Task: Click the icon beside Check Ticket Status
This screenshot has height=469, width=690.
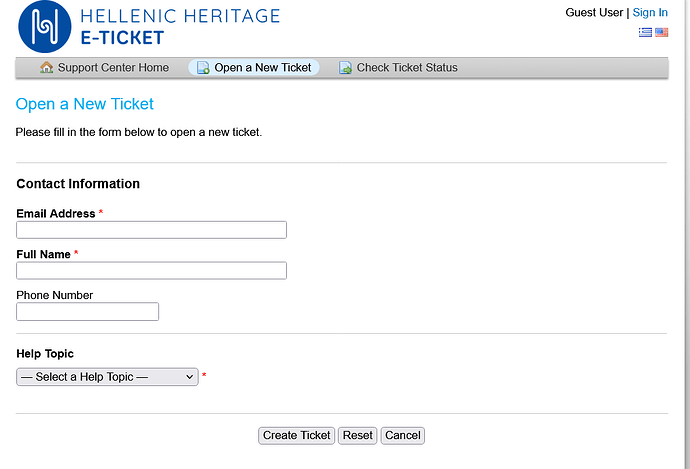Action: [x=345, y=68]
